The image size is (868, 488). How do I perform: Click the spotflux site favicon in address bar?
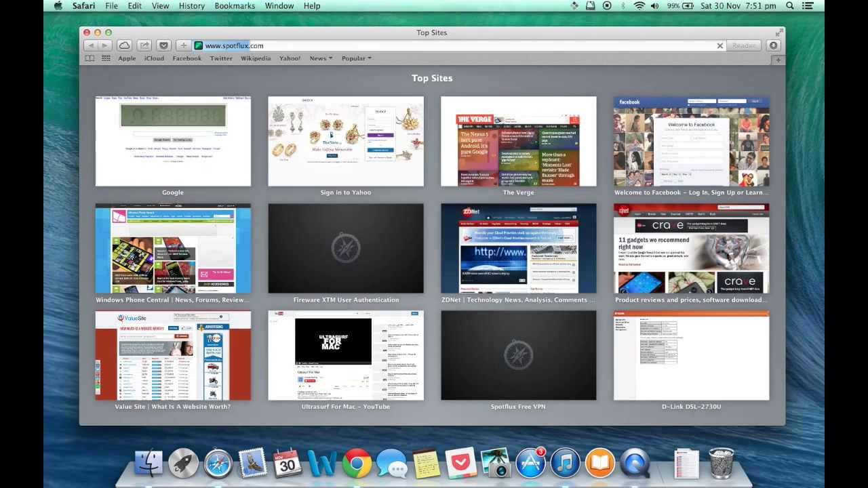(199, 45)
